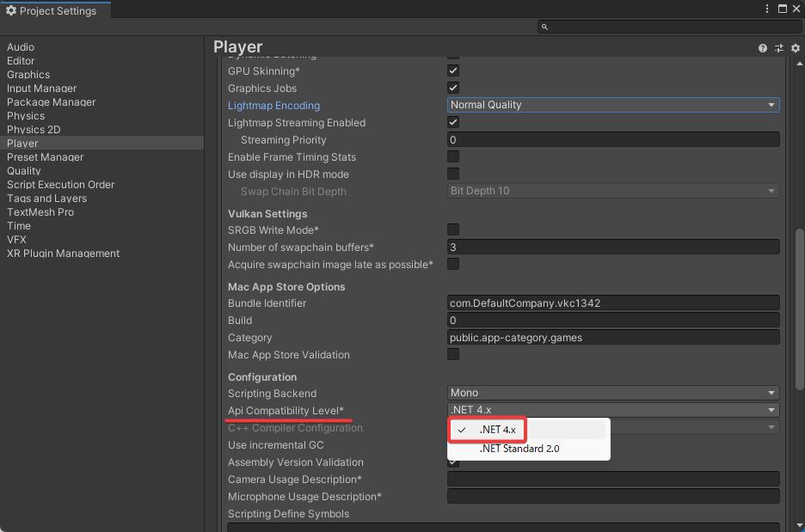The image size is (805, 532).
Task: Open the window's three-dot options menu
Action: tap(767, 9)
